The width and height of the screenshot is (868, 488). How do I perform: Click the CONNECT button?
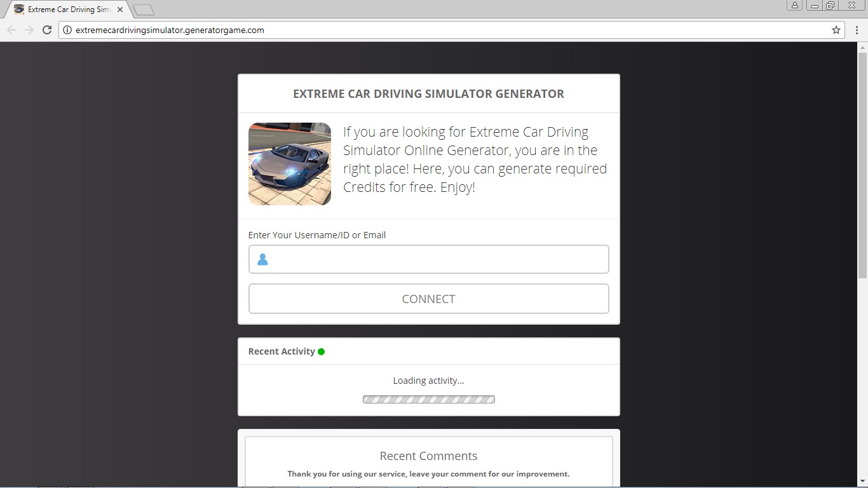coord(429,299)
